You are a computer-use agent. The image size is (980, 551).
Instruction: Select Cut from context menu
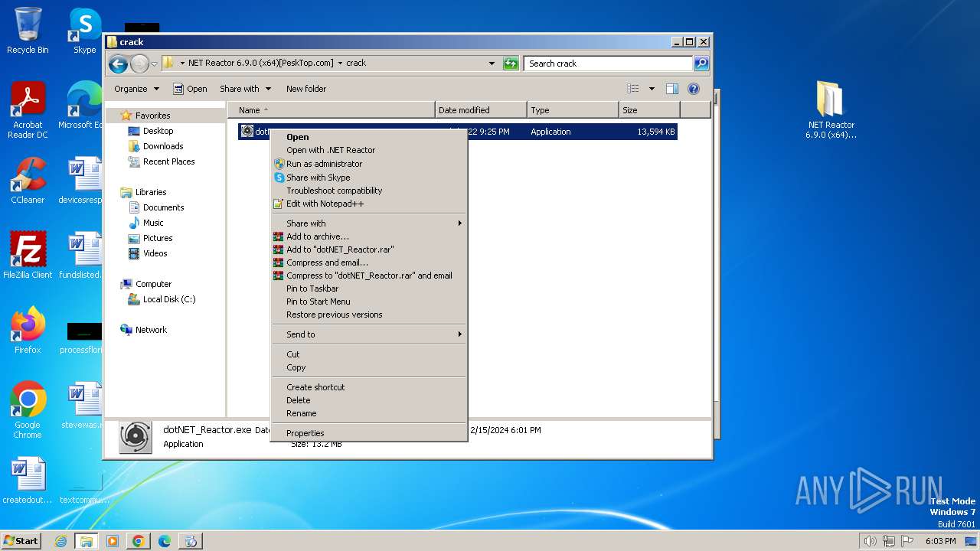click(369, 354)
